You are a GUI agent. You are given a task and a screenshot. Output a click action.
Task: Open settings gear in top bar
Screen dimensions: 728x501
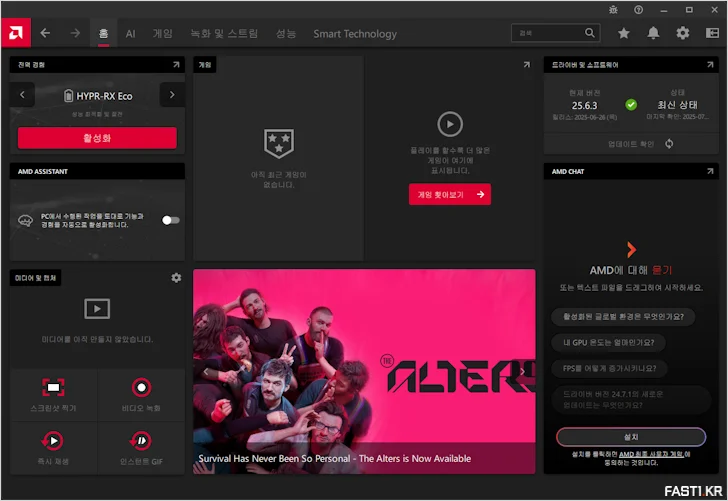coord(682,33)
